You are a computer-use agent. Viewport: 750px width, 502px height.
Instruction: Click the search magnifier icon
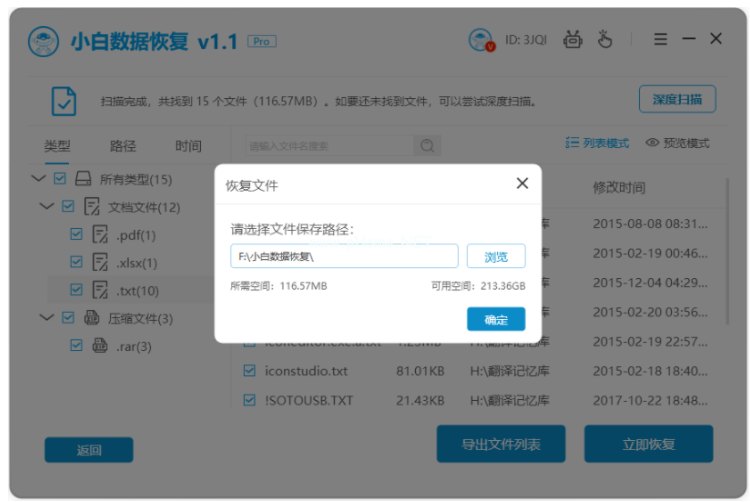click(427, 146)
